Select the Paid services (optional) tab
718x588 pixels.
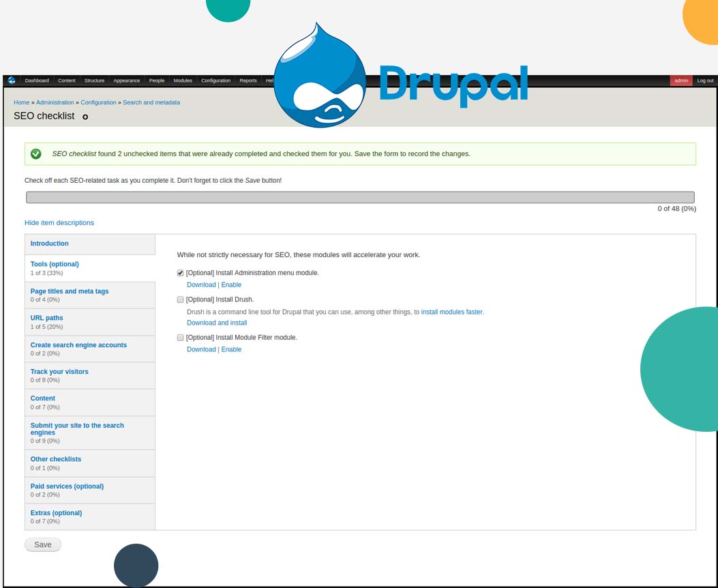click(90, 490)
